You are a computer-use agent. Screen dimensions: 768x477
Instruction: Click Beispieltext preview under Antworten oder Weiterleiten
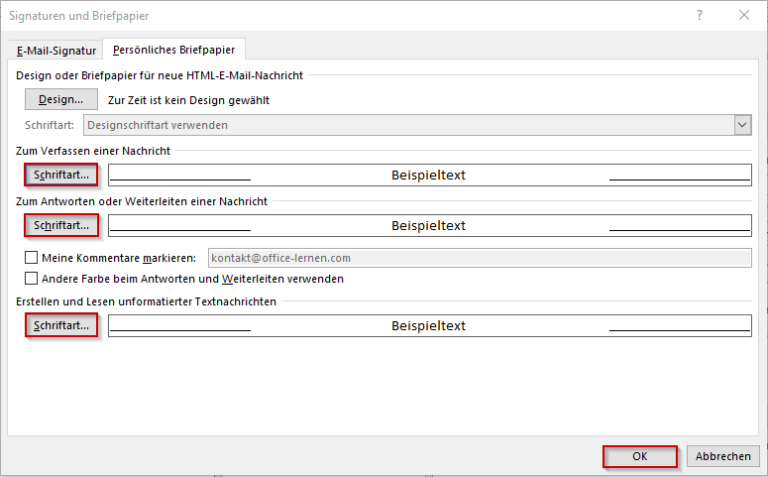tap(429, 226)
